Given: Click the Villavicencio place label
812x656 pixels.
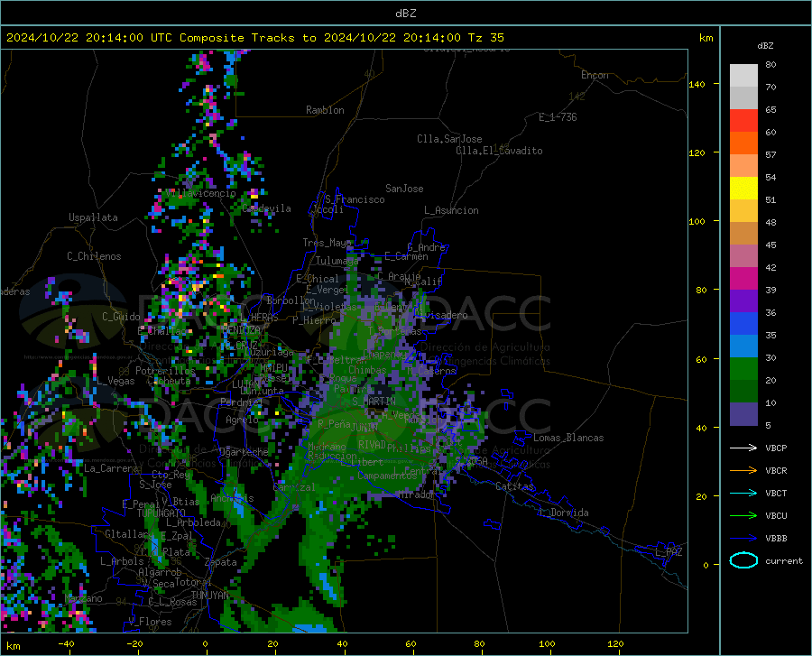Looking at the screenshot, I should [x=200, y=193].
